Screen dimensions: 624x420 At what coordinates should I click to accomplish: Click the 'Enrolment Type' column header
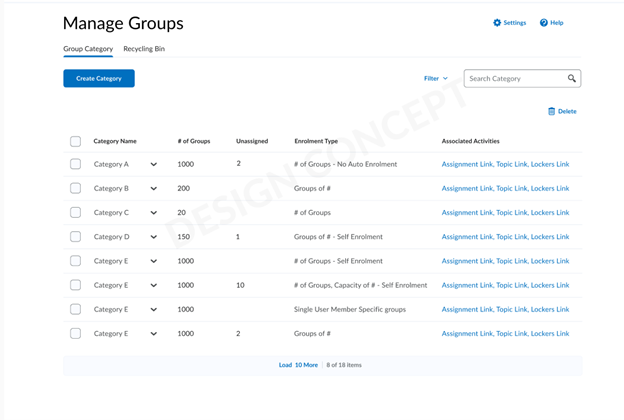click(316, 141)
